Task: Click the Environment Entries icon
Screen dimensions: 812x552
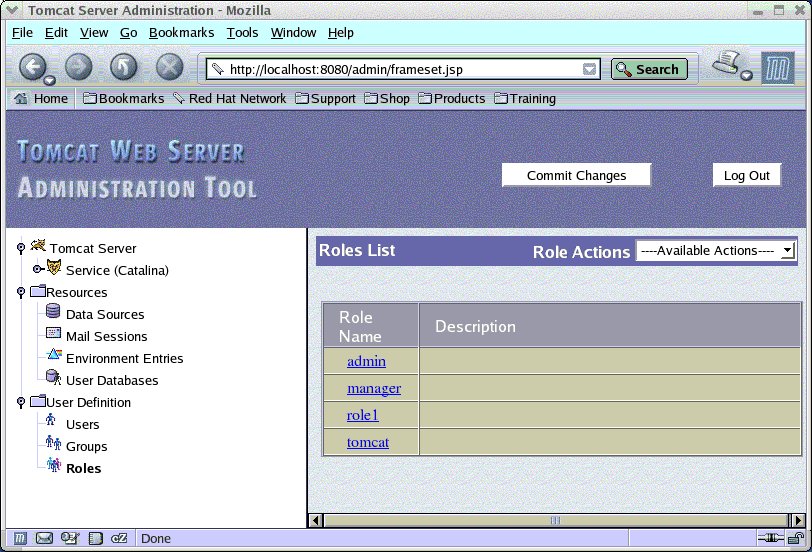Action: 54,354
